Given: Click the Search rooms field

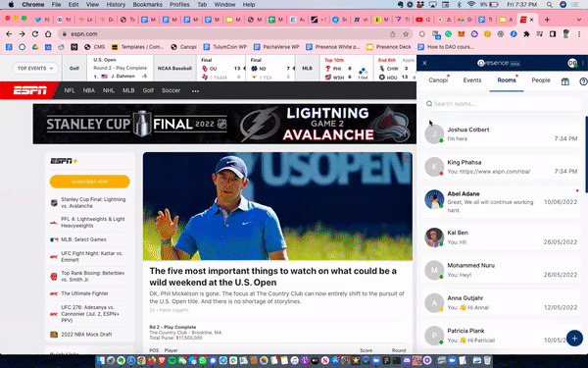Looking at the screenshot, I should click(502, 104).
